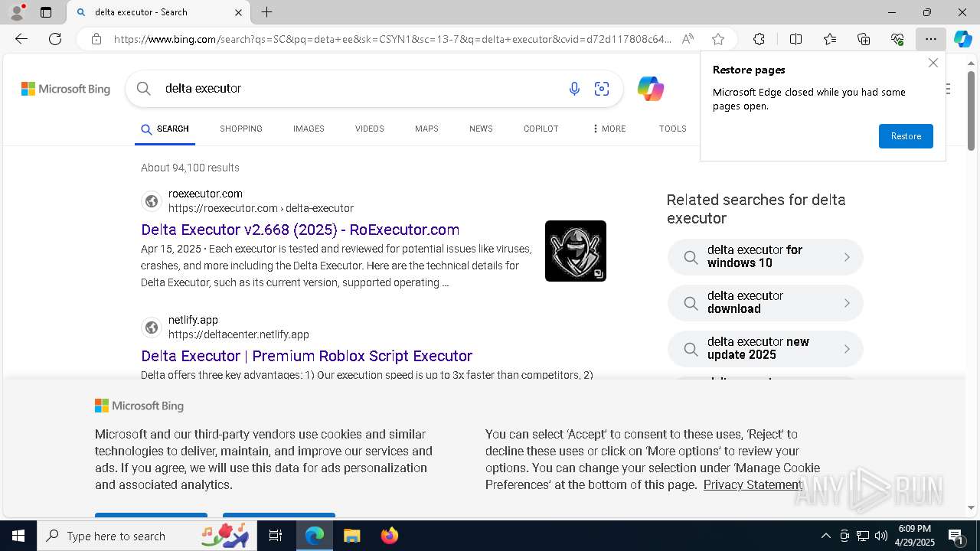Open Extensions puzzle icon
The height and width of the screenshot is (551, 980).
tap(759, 39)
